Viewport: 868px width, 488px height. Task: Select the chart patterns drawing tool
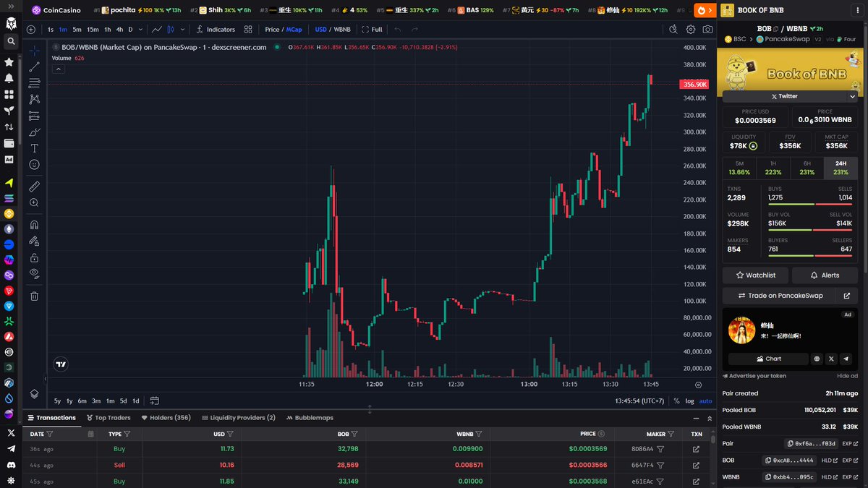coord(34,100)
